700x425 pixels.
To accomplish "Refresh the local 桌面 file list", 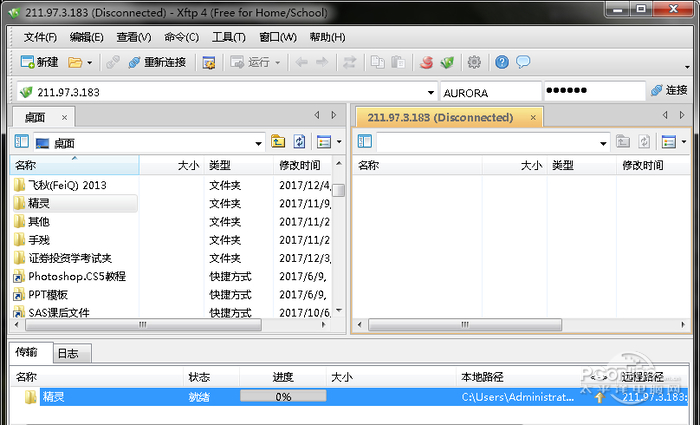I will click(299, 142).
